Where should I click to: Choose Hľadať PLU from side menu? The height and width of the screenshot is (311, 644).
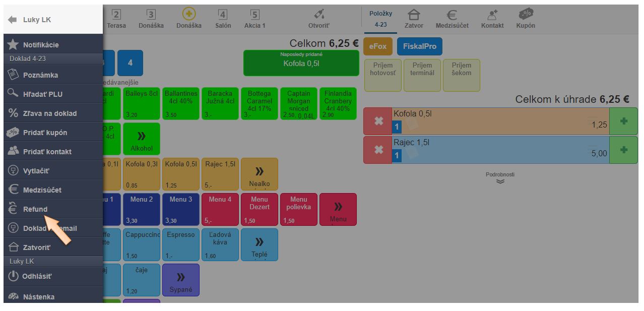tap(42, 94)
